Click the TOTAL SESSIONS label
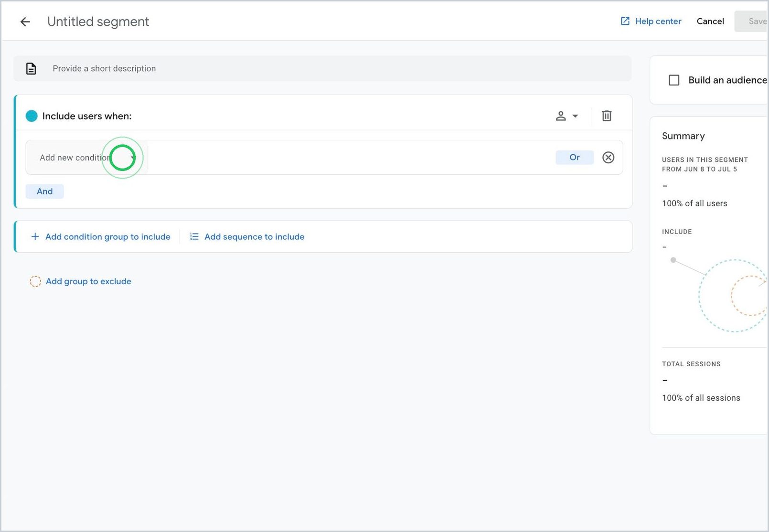The image size is (769, 532). [x=691, y=364]
